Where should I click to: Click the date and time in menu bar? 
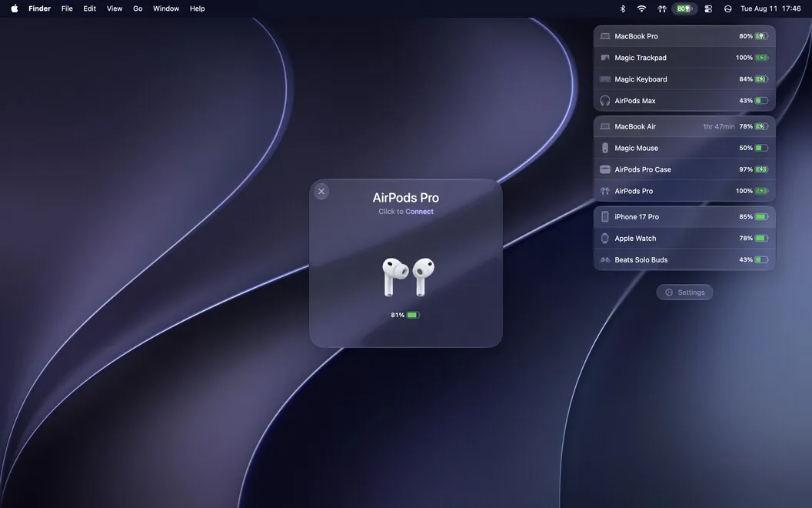770,8
